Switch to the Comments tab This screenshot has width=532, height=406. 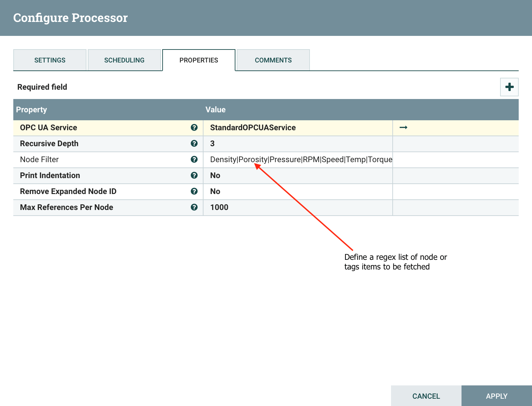tap(273, 60)
